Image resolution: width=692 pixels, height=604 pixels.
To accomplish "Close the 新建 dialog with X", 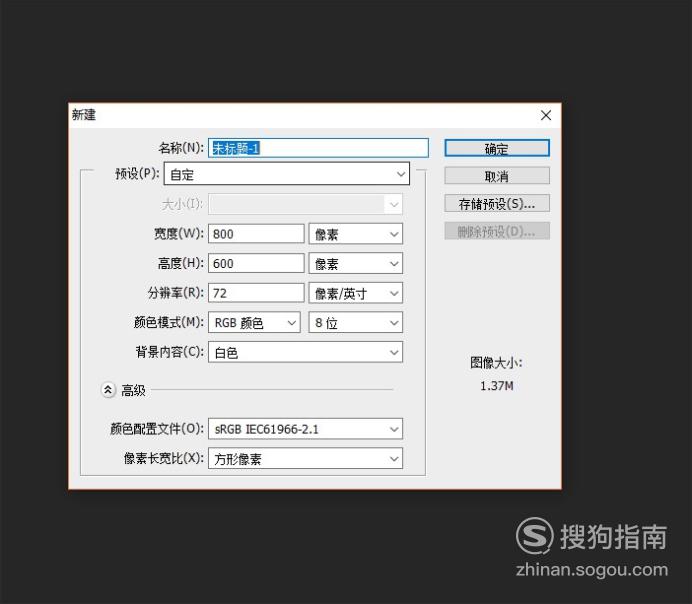I will 546,115.
